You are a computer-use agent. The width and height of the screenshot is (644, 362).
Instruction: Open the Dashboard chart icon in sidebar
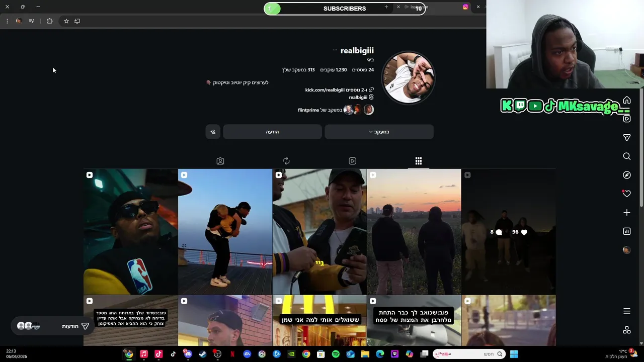tap(627, 231)
